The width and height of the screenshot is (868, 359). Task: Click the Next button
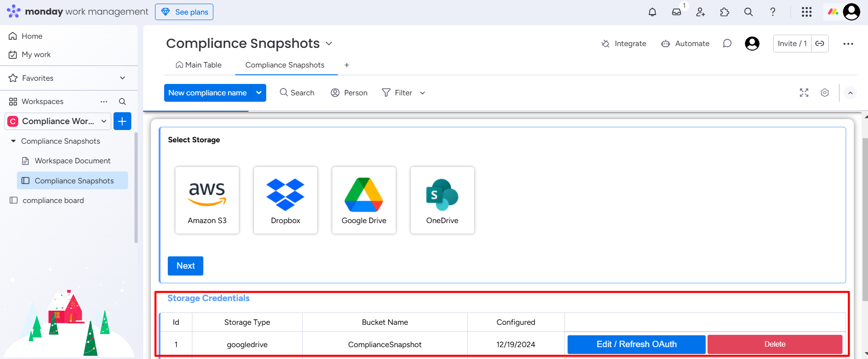[186, 266]
